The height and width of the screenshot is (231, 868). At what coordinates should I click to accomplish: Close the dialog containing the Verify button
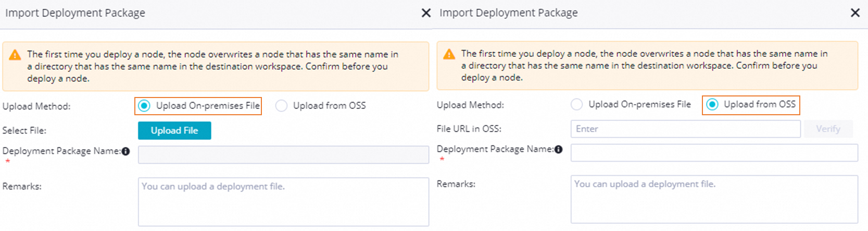[855, 13]
